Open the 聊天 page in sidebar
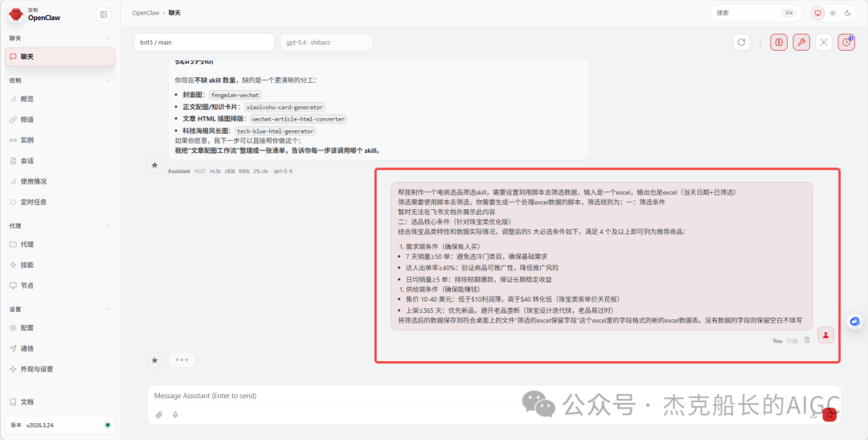This screenshot has width=868, height=440. [60, 56]
